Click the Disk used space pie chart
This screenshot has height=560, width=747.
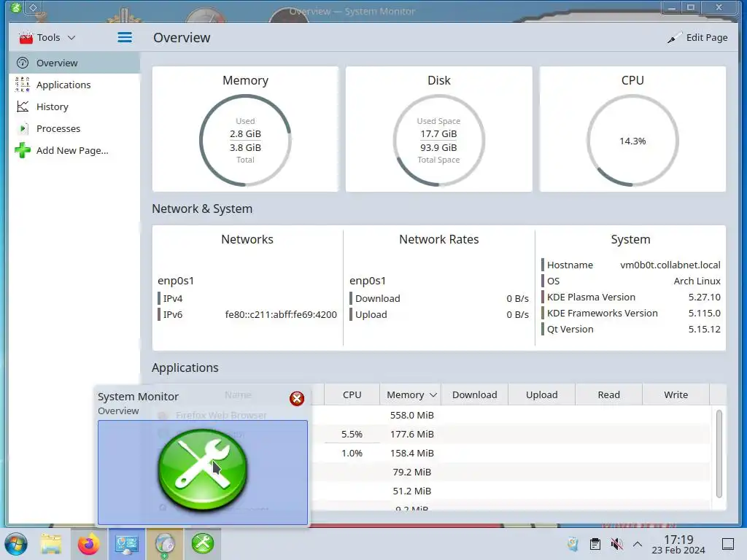[x=438, y=141]
